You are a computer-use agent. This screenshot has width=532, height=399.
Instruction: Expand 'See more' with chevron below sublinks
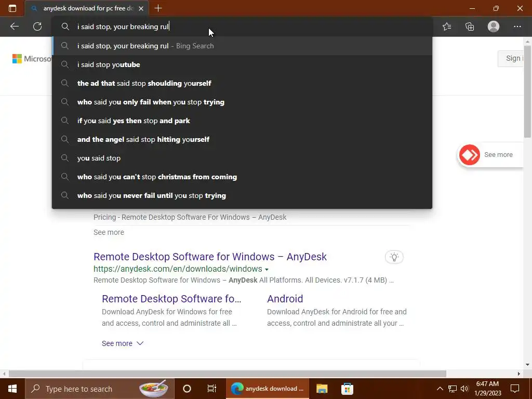[x=123, y=343]
